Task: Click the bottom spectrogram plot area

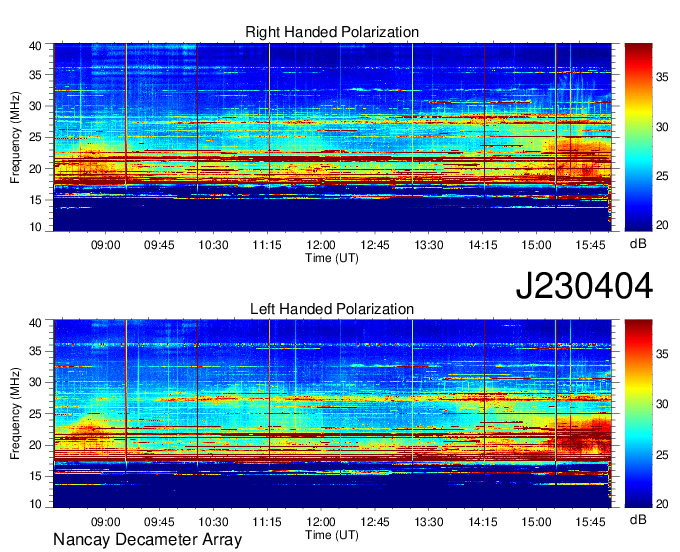Action: coord(332,414)
